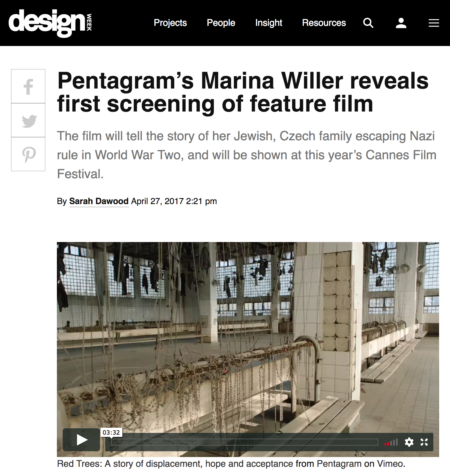Open video settings gear menu
The image size is (450, 476).
[x=409, y=442]
